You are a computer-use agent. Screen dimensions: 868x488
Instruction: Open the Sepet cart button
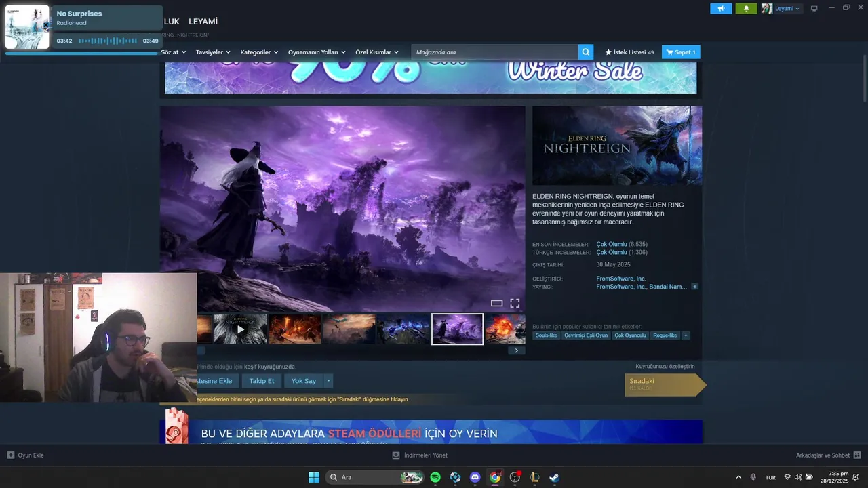pyautogui.click(x=681, y=52)
